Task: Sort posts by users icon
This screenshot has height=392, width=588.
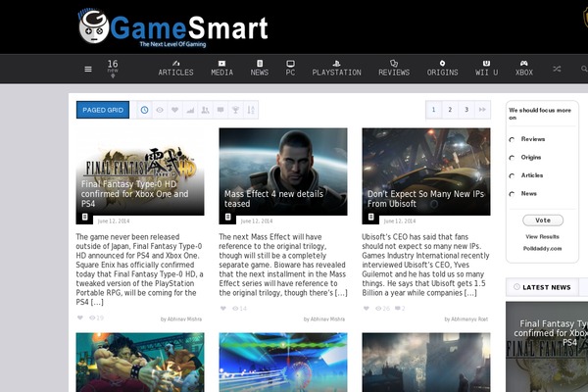Action: tap(205, 110)
